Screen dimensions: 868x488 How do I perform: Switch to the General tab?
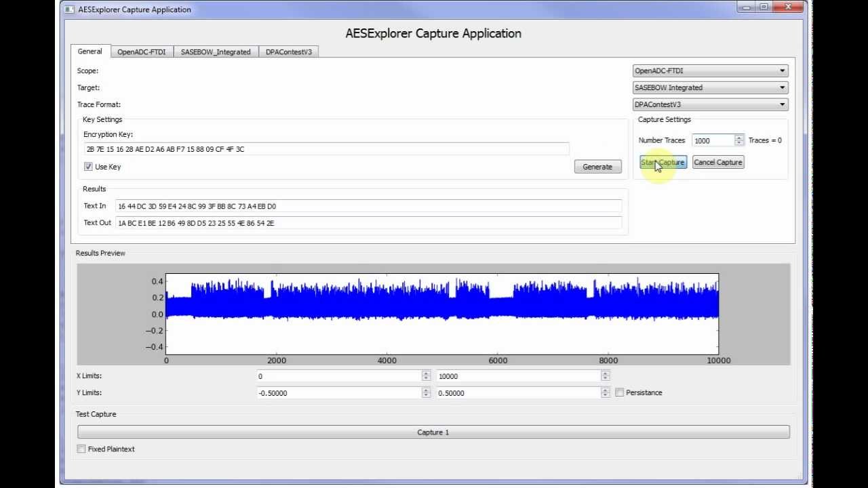pyautogui.click(x=90, y=52)
